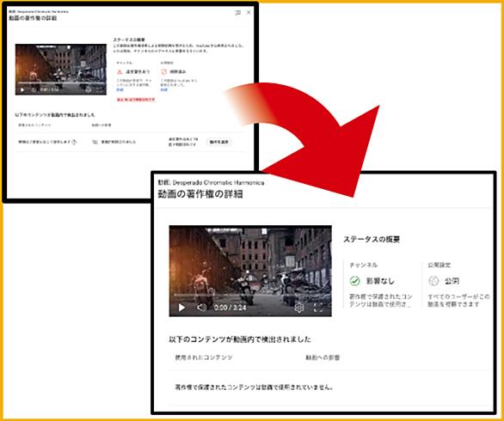Image resolution: width=504 pixels, height=421 pixels.
Task: Mute volume in the larger 影響なし dialog player
Action: (x=201, y=308)
